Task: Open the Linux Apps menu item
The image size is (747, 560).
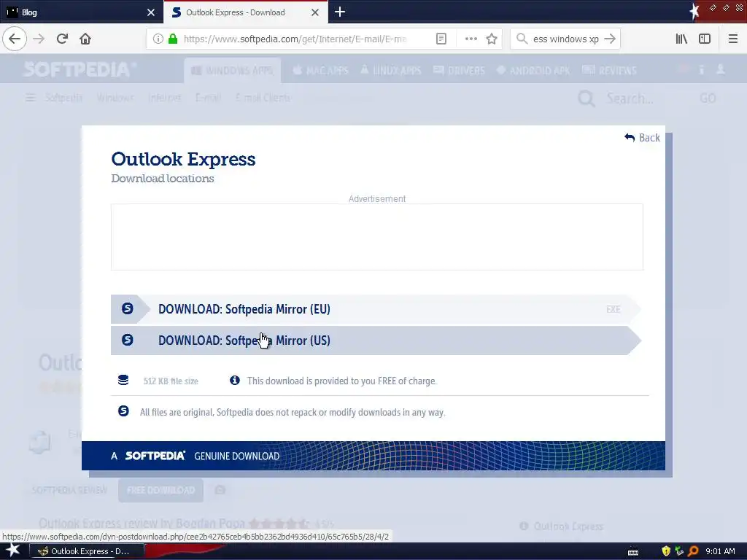Action: point(391,71)
